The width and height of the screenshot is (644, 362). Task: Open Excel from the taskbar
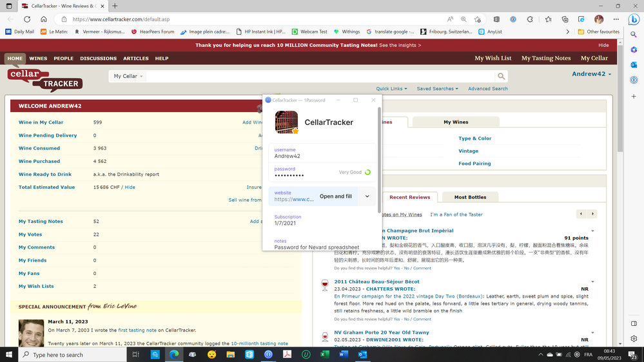pos(325,354)
